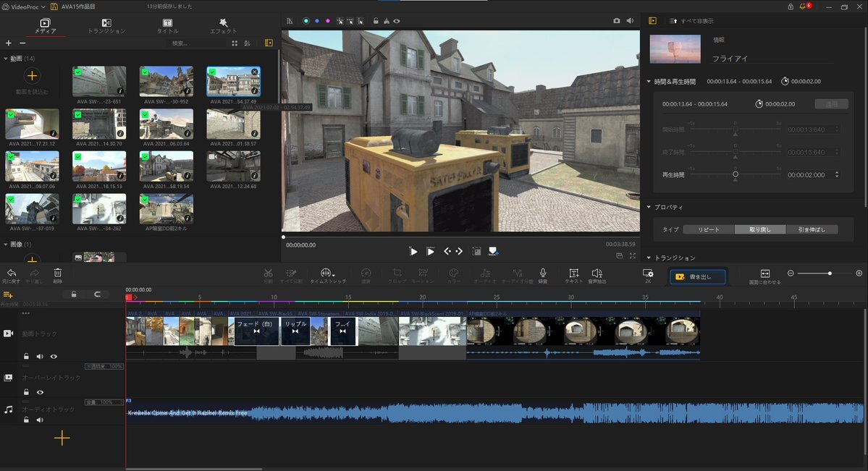Show info for AVA 2021...17.21.12 clip
Screen dimensions: 868x471
pos(54,133)
